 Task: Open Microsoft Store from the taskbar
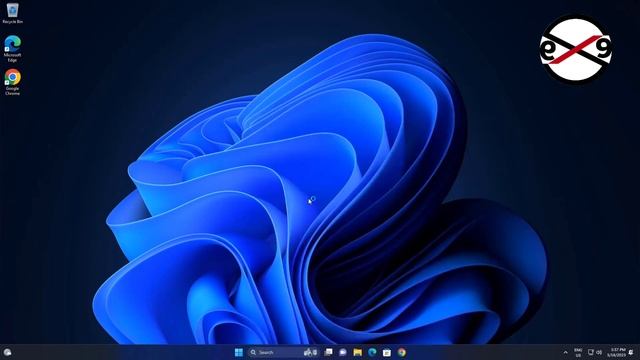coord(387,352)
